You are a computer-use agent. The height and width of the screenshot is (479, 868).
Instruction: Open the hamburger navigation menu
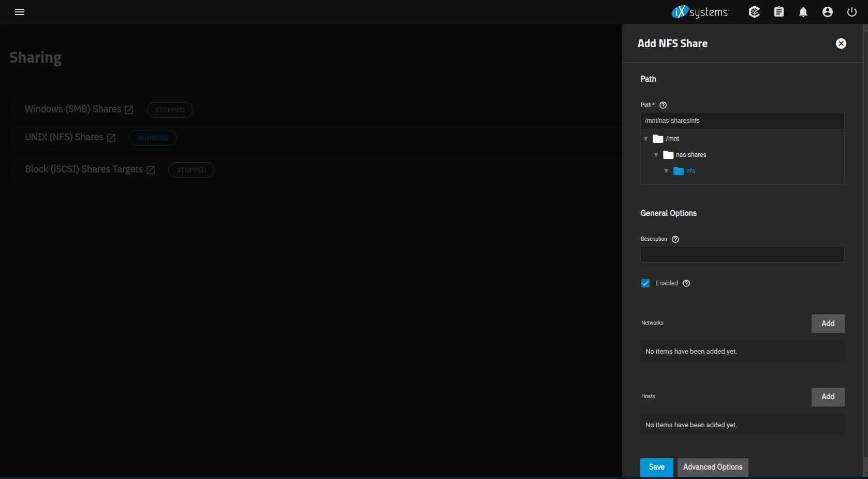tap(20, 12)
